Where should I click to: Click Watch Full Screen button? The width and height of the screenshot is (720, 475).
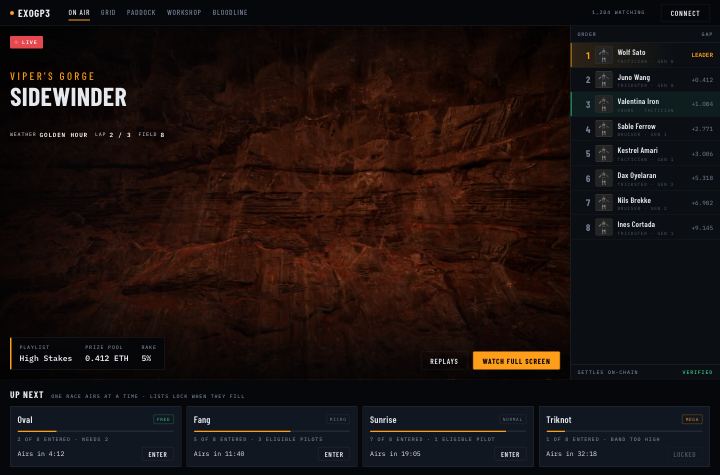tap(516, 361)
